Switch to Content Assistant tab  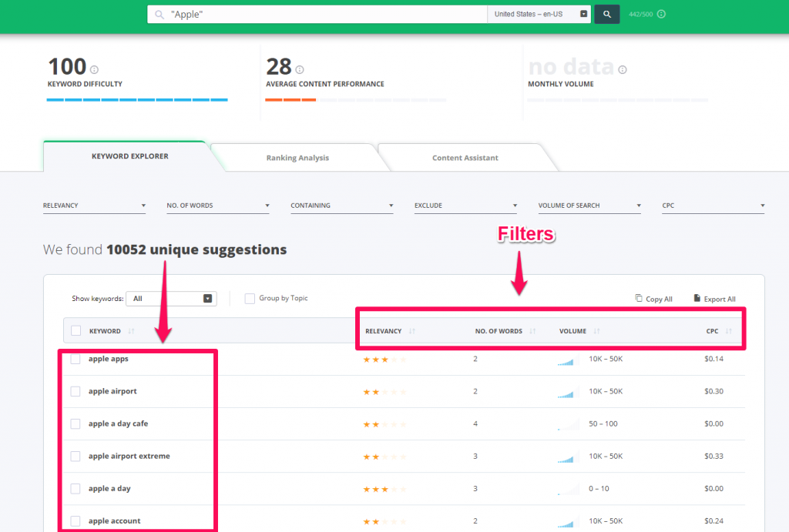pyautogui.click(x=465, y=158)
